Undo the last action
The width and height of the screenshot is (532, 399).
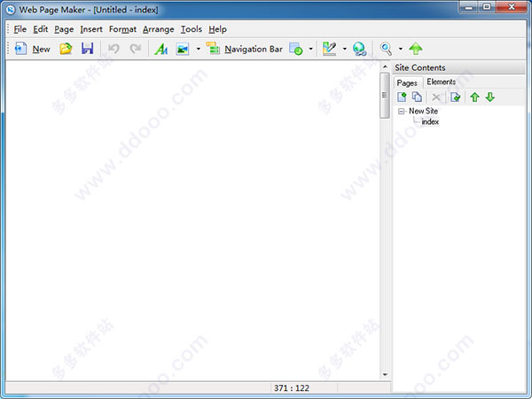pos(113,49)
